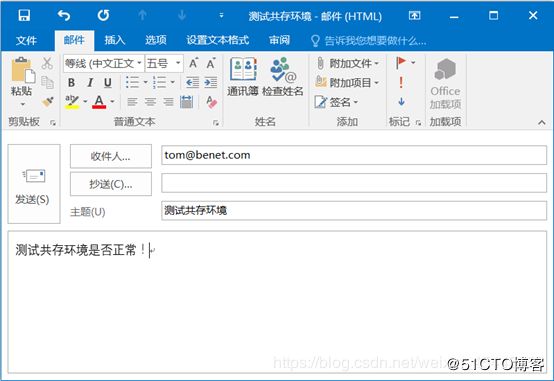The image size is (554, 381).
Task: Click recipient field with tom@benet.com
Action: click(354, 155)
